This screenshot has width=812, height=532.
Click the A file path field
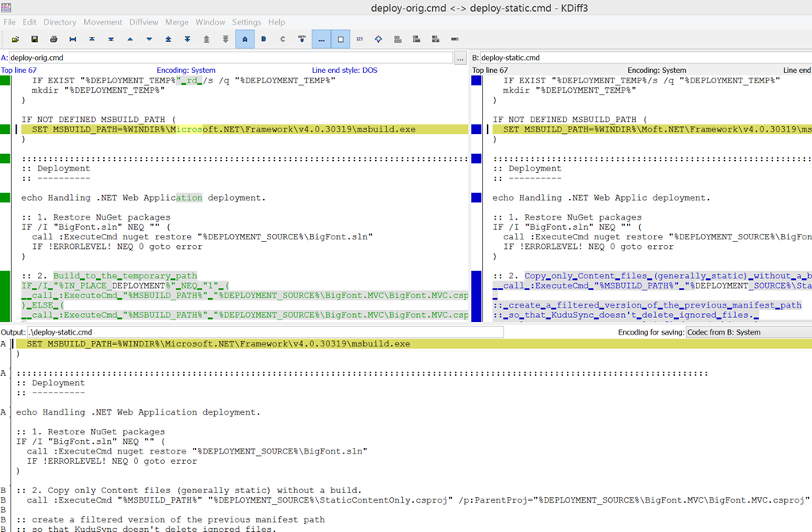[x=231, y=58]
